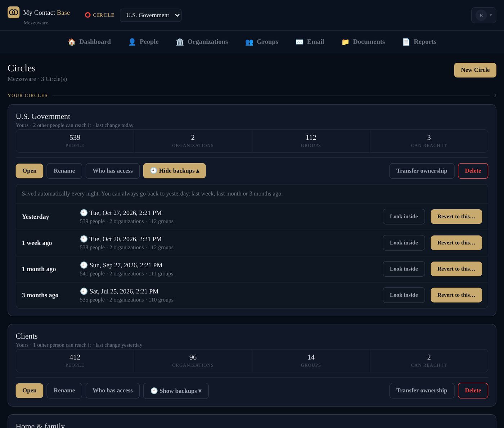Click the Dashboard house icon

pyautogui.click(x=72, y=42)
